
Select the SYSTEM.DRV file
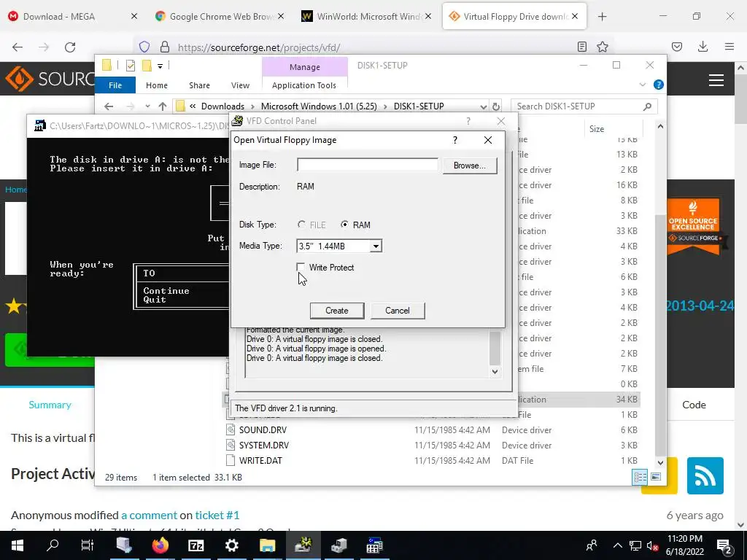(264, 446)
